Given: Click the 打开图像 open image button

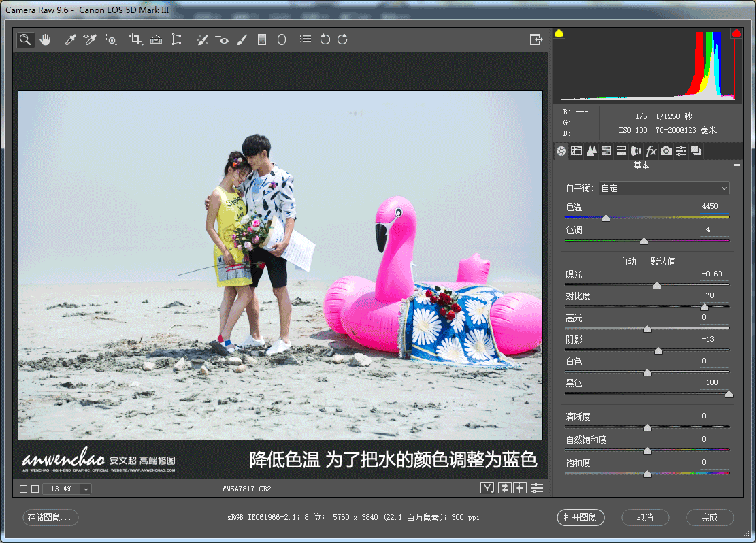Looking at the screenshot, I should 580,517.
